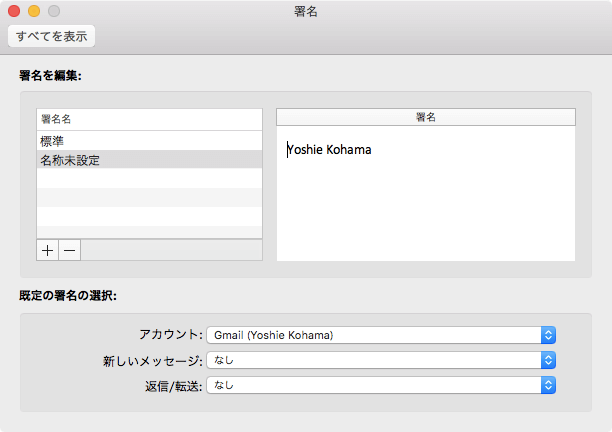The height and width of the screenshot is (432, 612).
Task: Click the 既定の署名の選択 section label
Action: click(68, 296)
